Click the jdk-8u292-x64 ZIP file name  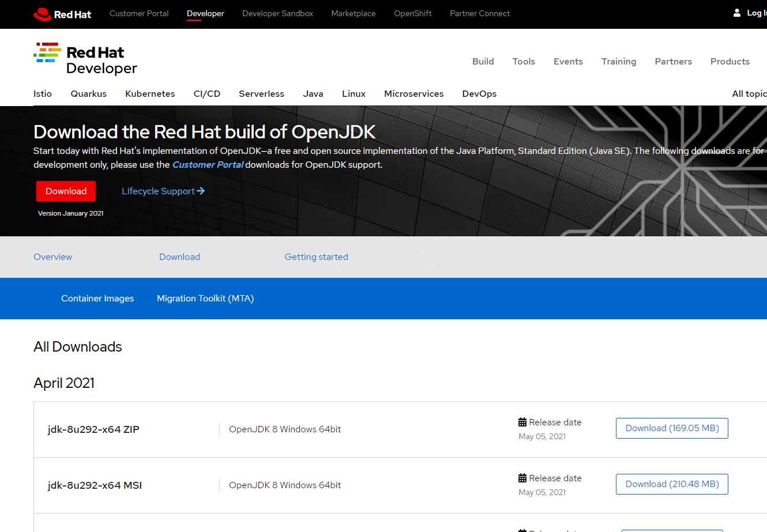[93, 429]
